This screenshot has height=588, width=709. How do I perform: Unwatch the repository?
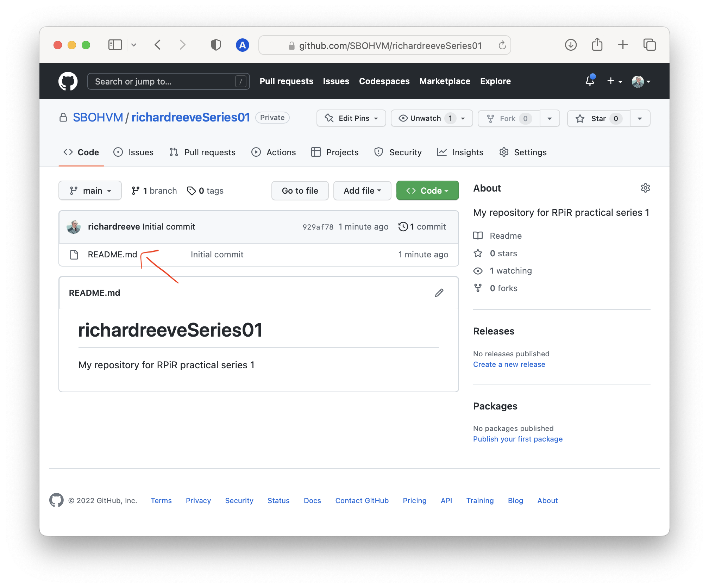(x=432, y=118)
